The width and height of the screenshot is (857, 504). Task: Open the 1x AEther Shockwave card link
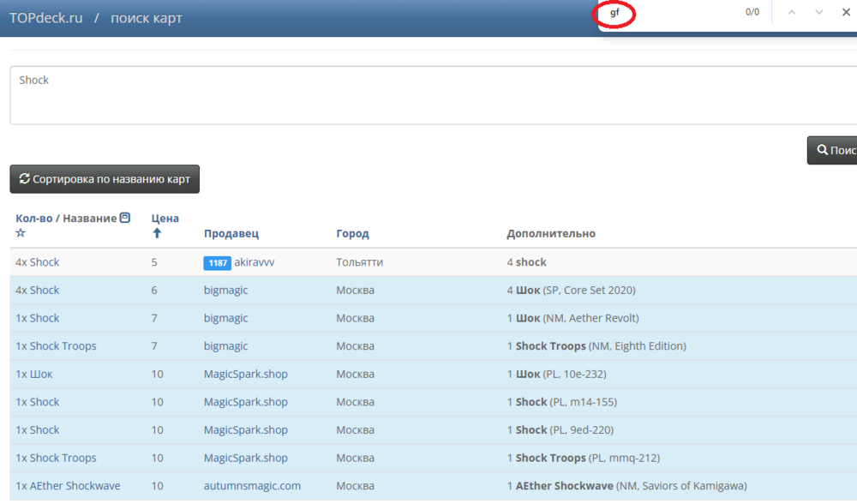tap(68, 486)
